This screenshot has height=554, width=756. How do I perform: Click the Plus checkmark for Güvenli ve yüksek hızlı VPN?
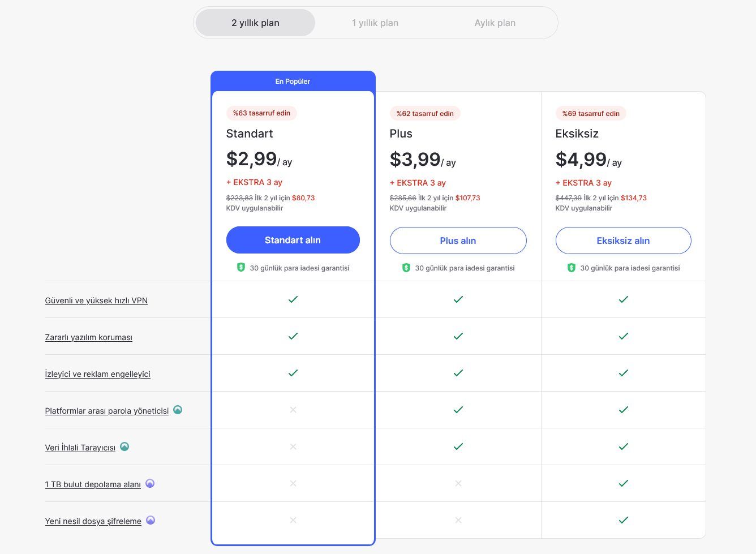pos(458,299)
